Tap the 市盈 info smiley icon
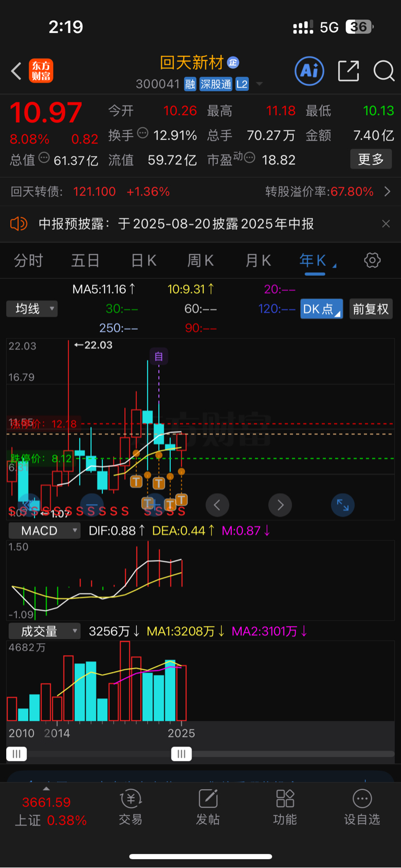This screenshot has width=401, height=868. [250, 158]
